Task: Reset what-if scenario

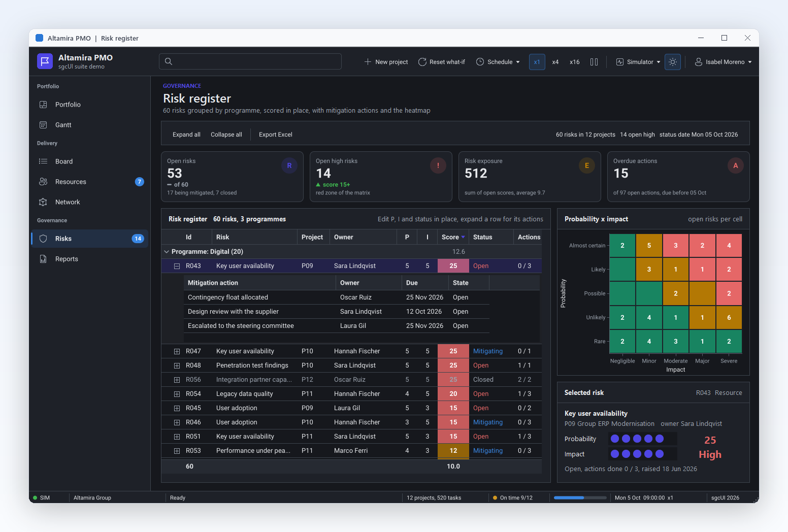Action: pyautogui.click(x=441, y=62)
